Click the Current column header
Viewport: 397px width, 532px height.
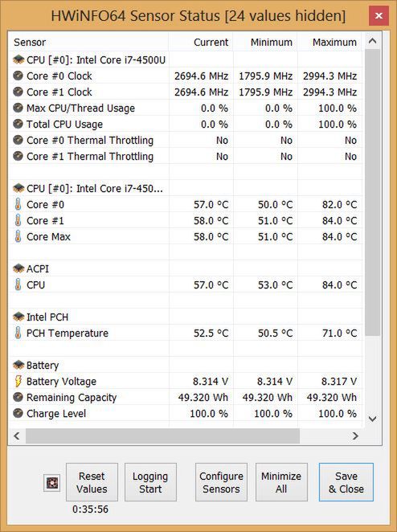point(201,42)
